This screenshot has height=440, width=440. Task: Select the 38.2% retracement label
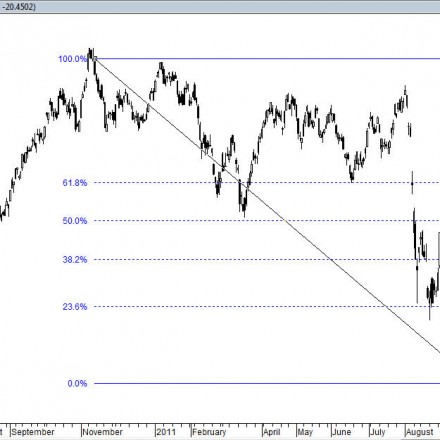click(x=75, y=260)
